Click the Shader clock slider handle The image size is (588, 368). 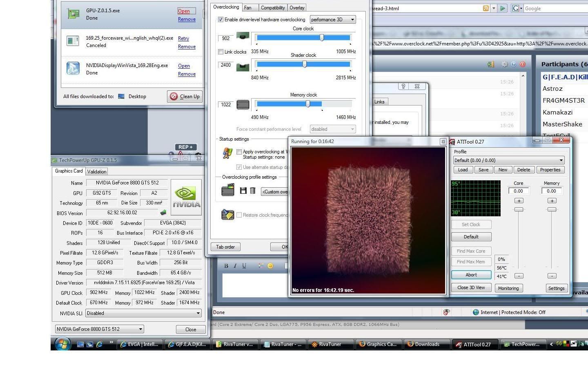point(305,64)
